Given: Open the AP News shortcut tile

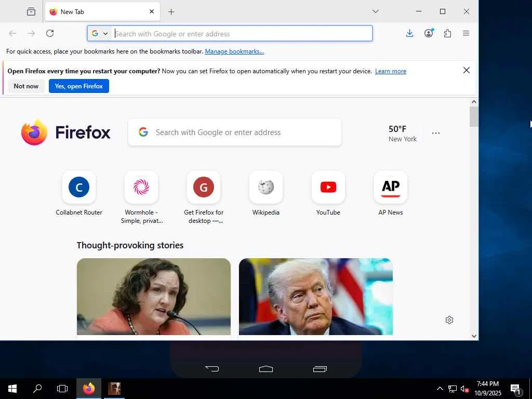Looking at the screenshot, I should (391, 187).
